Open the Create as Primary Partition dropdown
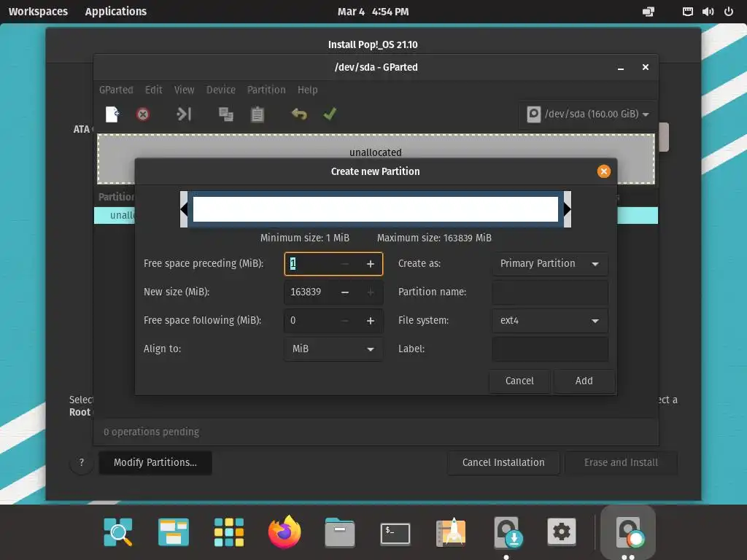Screen dimensions: 747x560 [550, 264]
